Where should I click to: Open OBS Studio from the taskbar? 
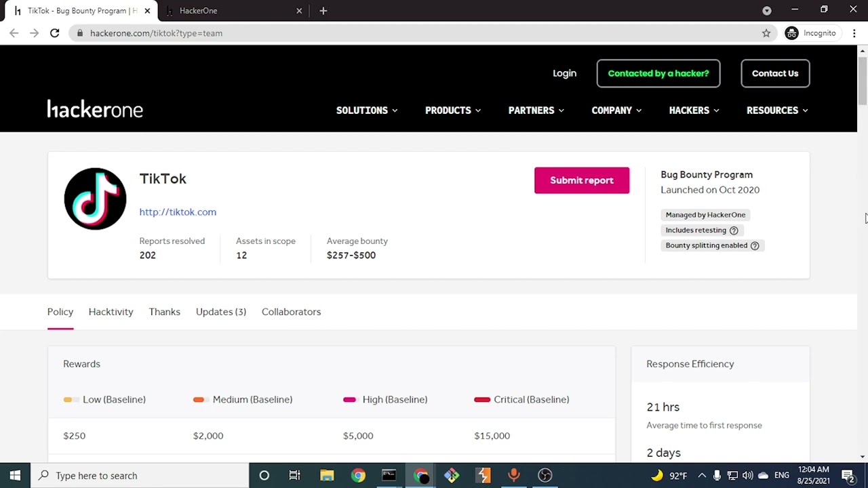coord(545,476)
